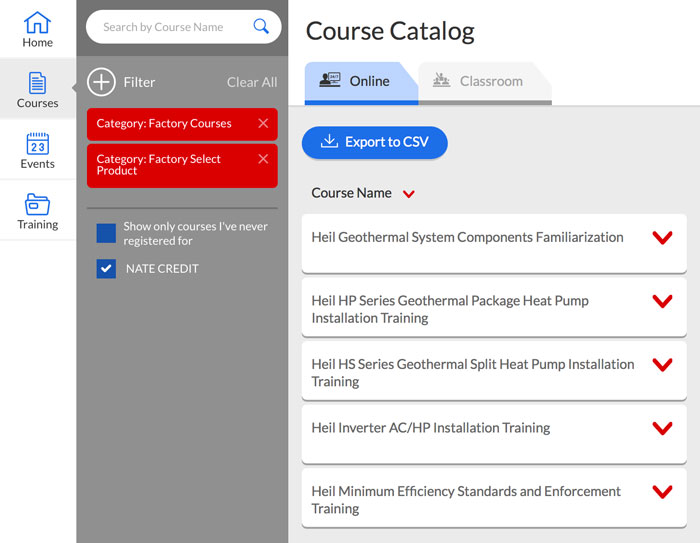Click the Course Name column header
Screen dimensions: 700x543
click(x=351, y=193)
